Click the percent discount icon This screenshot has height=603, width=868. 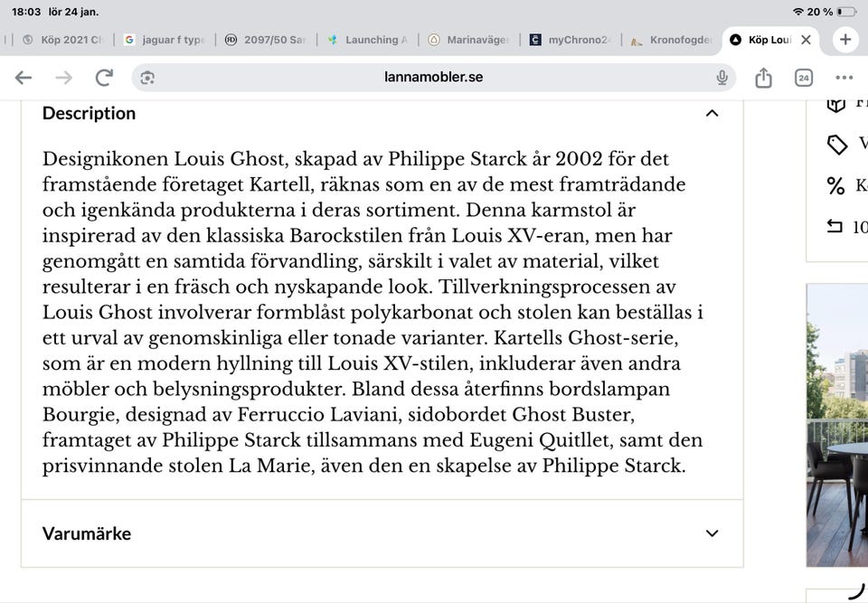(x=834, y=185)
